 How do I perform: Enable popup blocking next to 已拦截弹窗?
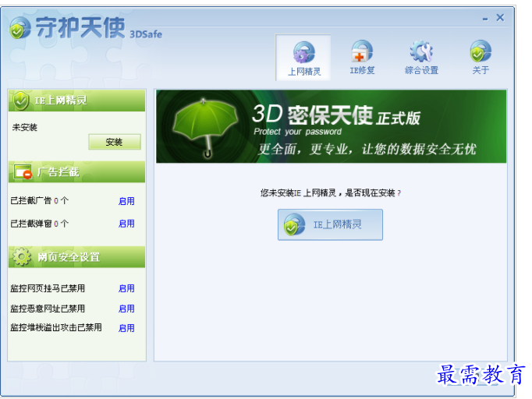(126, 224)
